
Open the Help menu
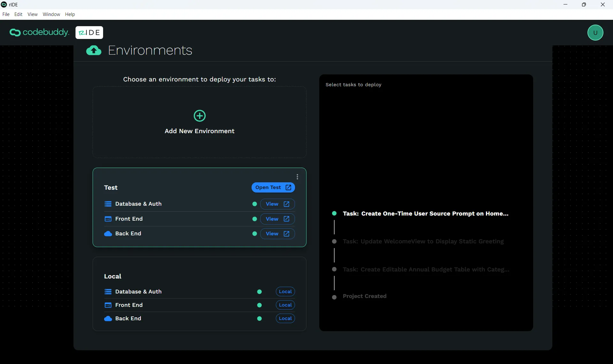point(70,14)
